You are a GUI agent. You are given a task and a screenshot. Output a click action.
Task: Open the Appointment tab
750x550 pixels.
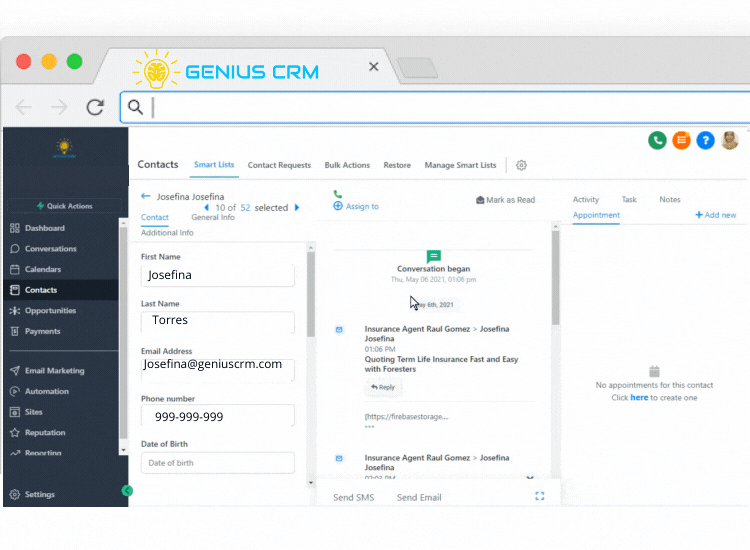click(x=596, y=215)
